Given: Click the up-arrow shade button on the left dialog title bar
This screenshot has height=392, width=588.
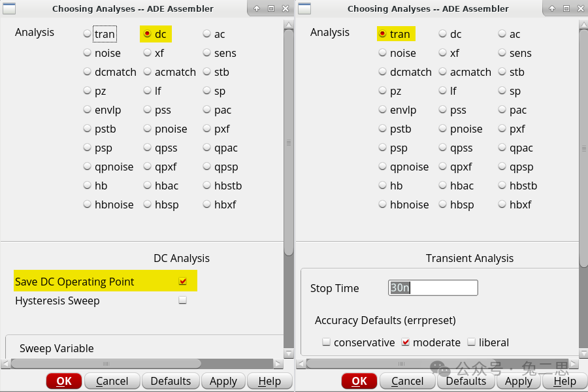Looking at the screenshot, I should click(x=257, y=8).
